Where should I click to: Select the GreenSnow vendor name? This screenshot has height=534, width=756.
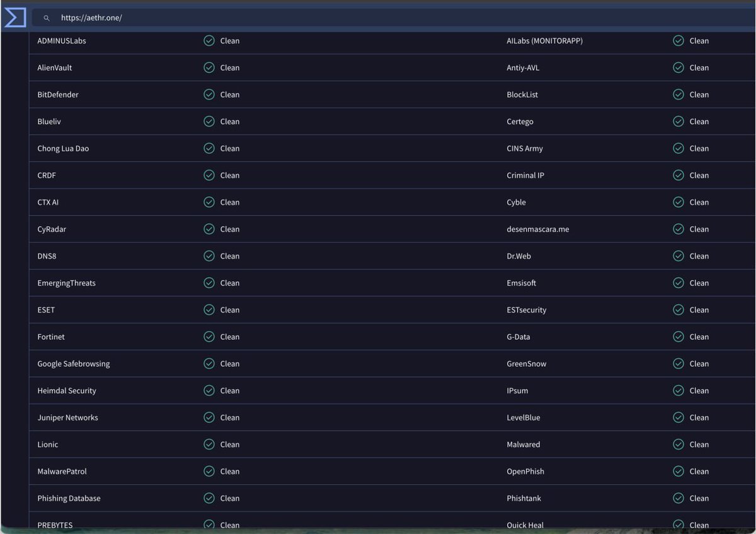pyautogui.click(x=527, y=364)
